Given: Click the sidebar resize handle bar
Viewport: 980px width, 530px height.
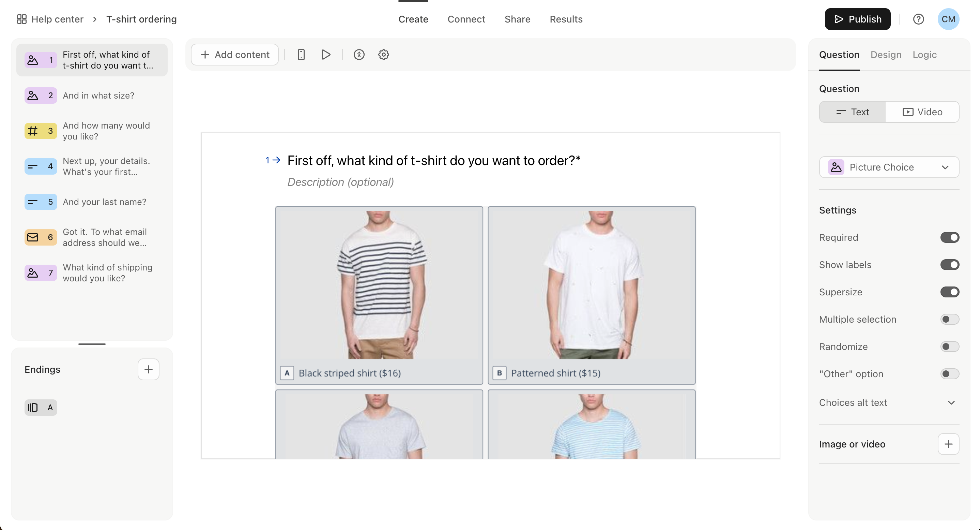Looking at the screenshot, I should point(92,344).
